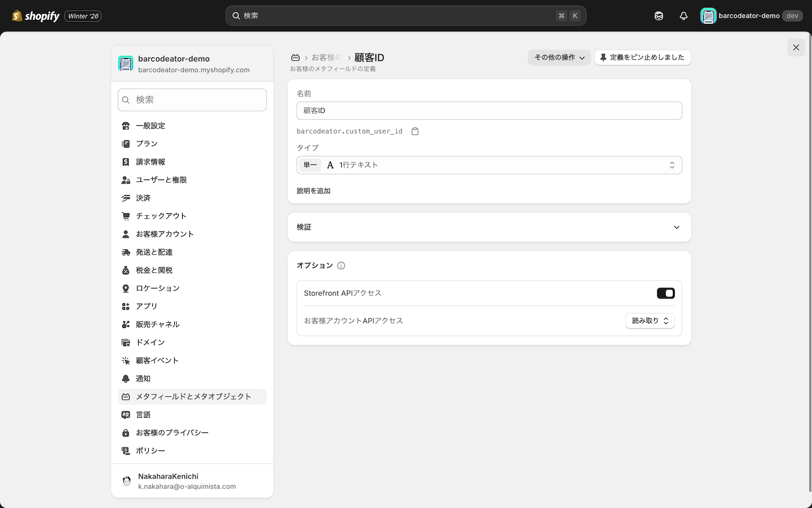
Task: Click the info icon beside オプション
Action: pos(341,265)
